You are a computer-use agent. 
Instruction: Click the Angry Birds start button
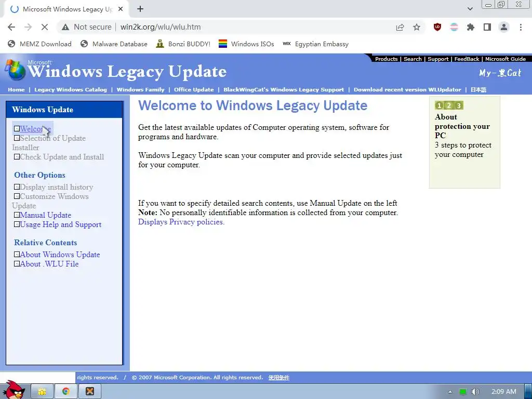click(14, 390)
